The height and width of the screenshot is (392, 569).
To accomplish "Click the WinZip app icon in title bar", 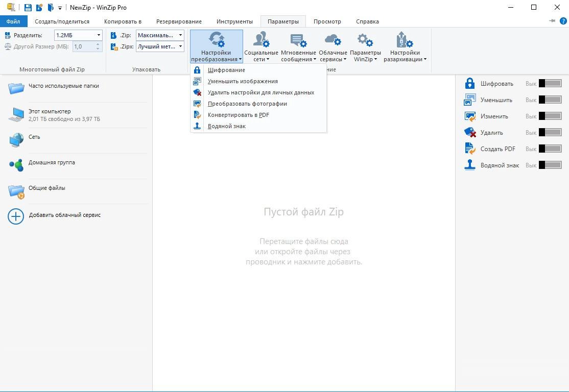I will pyautogui.click(x=11, y=7).
